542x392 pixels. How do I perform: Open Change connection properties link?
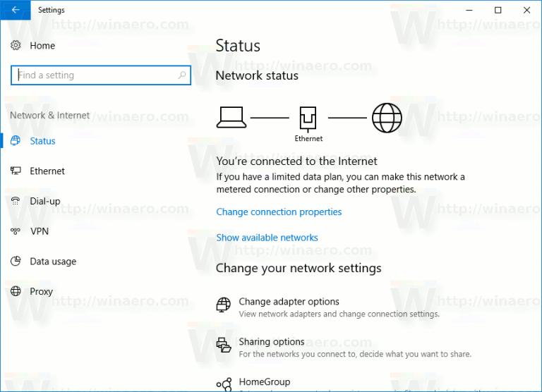coord(279,212)
